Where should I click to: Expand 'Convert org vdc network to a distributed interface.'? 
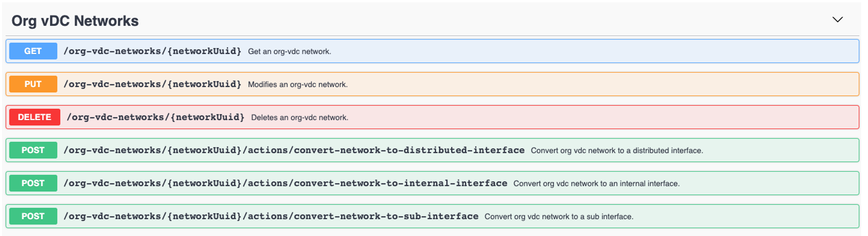pos(617,151)
